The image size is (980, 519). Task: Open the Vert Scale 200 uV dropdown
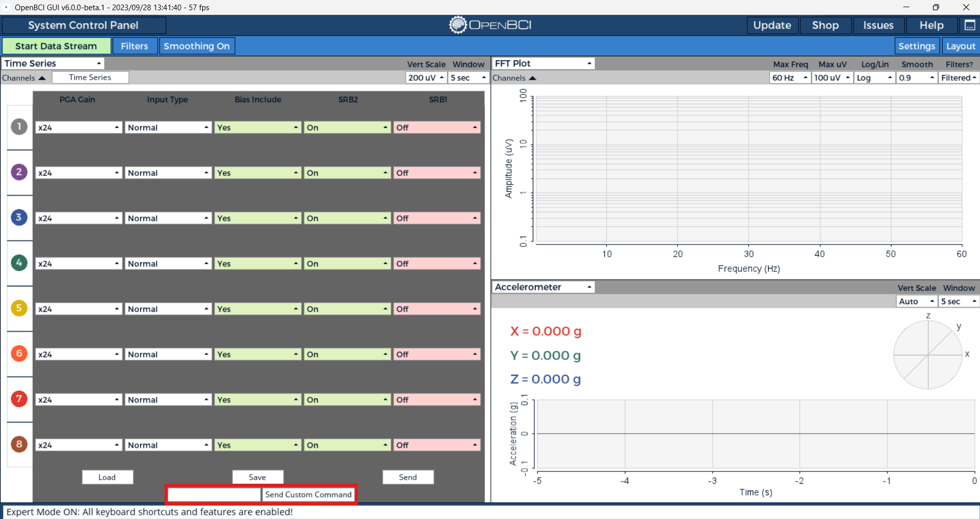pos(426,78)
